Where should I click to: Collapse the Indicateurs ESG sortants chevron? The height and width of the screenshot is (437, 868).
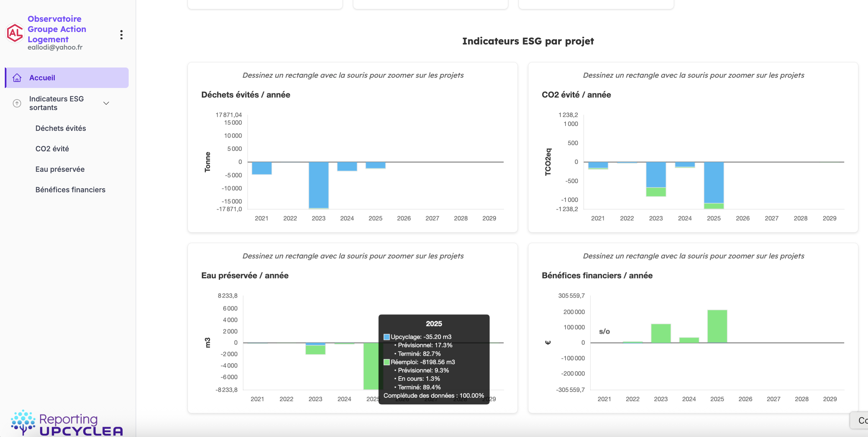pyautogui.click(x=106, y=103)
